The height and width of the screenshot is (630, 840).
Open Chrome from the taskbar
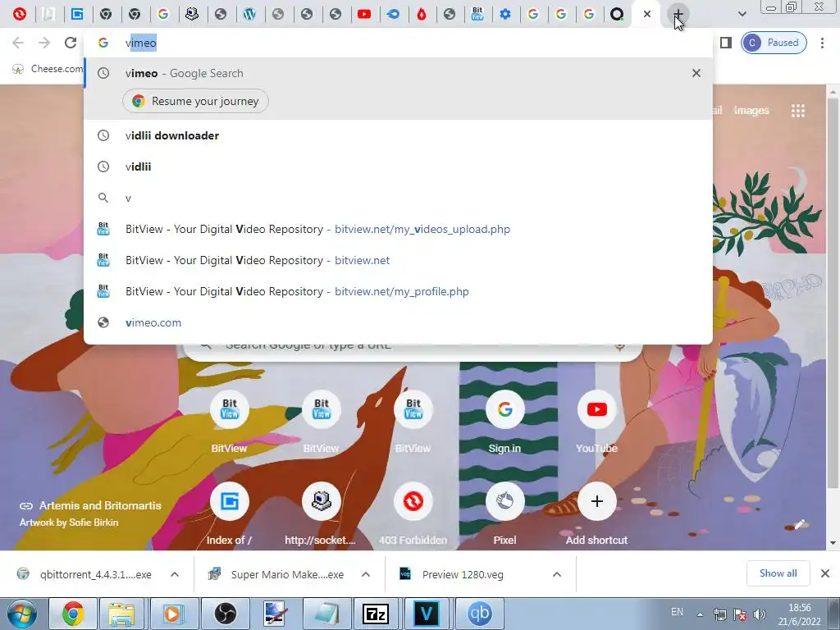73,614
